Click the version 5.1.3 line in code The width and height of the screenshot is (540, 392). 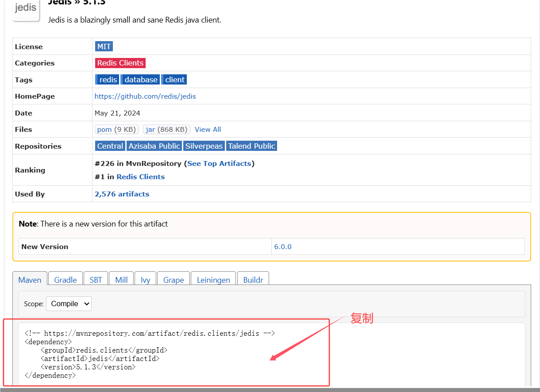point(88,367)
